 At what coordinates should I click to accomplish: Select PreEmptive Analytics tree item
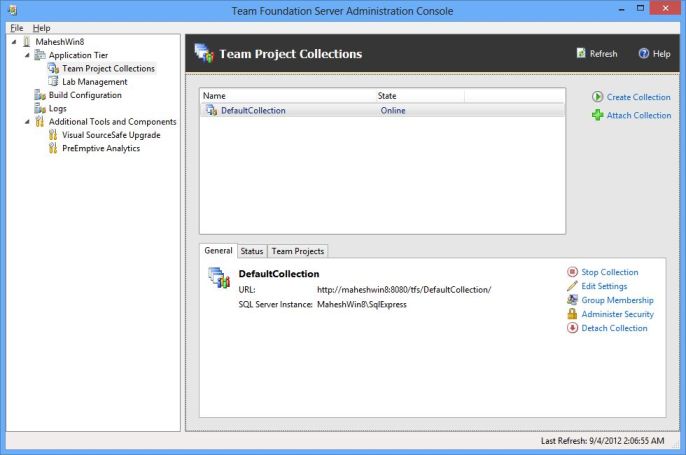[101, 149]
